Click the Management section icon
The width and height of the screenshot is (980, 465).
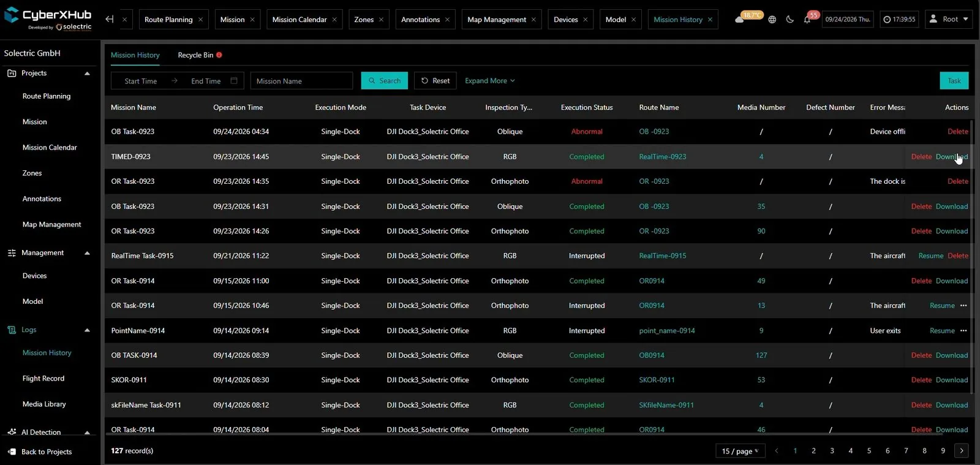12,252
